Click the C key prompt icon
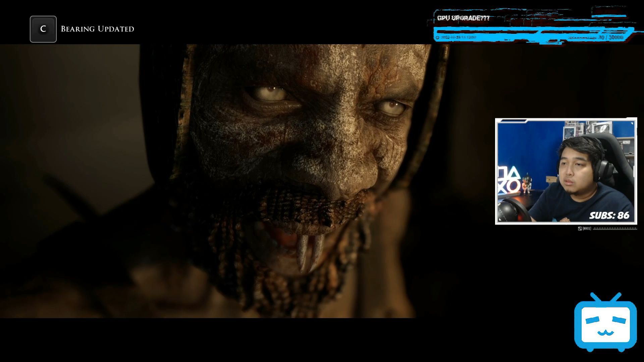644x362 pixels. [43, 29]
